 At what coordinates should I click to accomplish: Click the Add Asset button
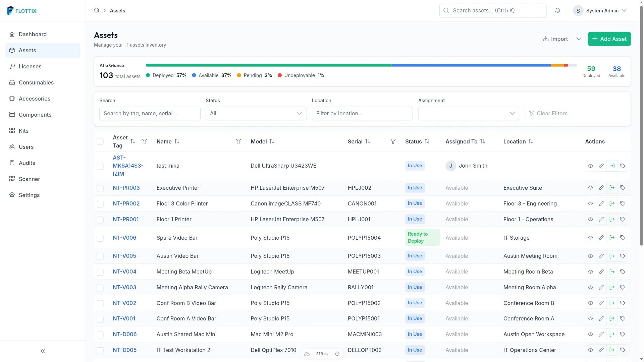pos(609,39)
